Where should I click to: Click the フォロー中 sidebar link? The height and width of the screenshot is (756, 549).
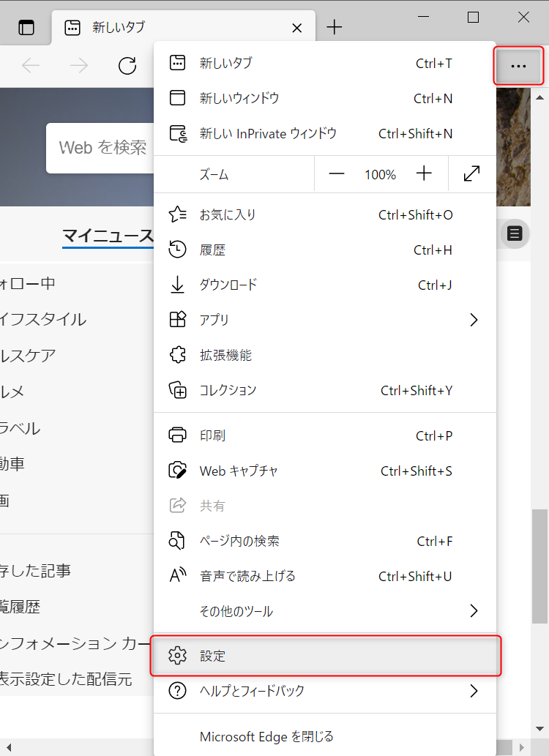[28, 283]
